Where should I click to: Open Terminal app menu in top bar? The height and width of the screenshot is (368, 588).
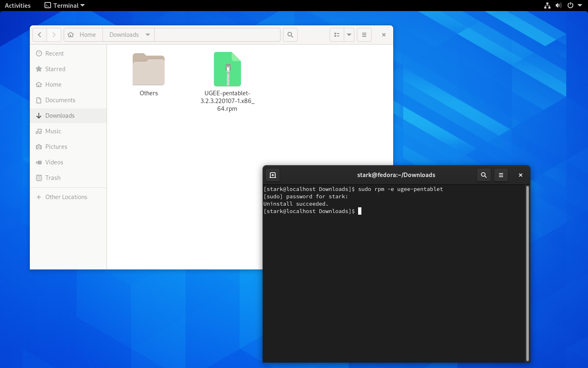tap(65, 5)
